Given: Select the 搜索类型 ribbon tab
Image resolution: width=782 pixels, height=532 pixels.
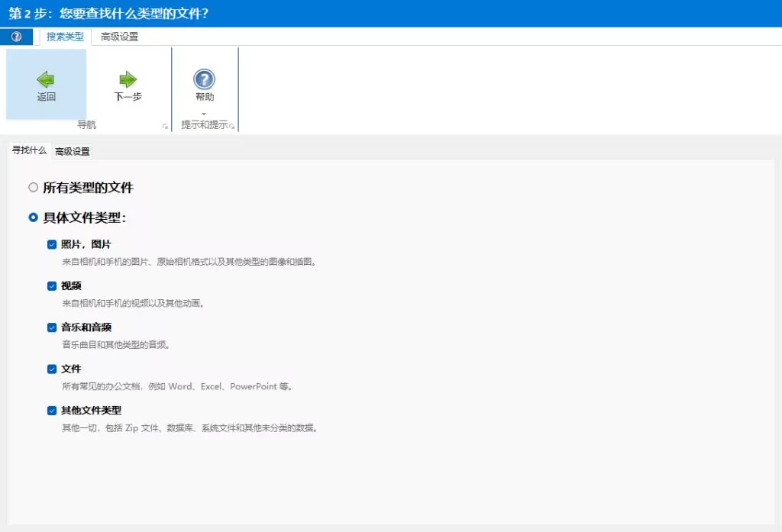Looking at the screenshot, I should coord(64,36).
